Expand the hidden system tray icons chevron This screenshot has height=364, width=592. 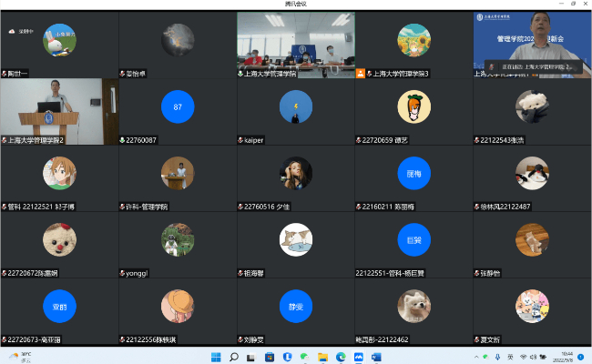coord(477,356)
